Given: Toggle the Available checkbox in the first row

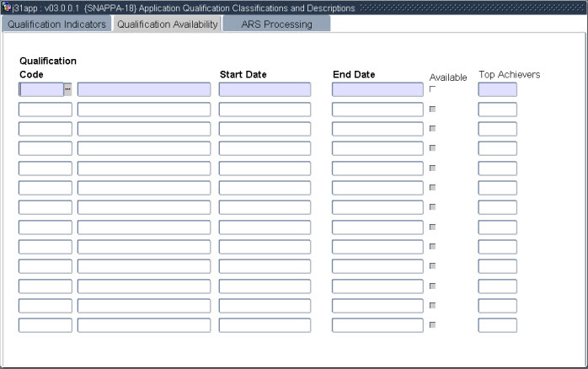Looking at the screenshot, I should (433, 89).
